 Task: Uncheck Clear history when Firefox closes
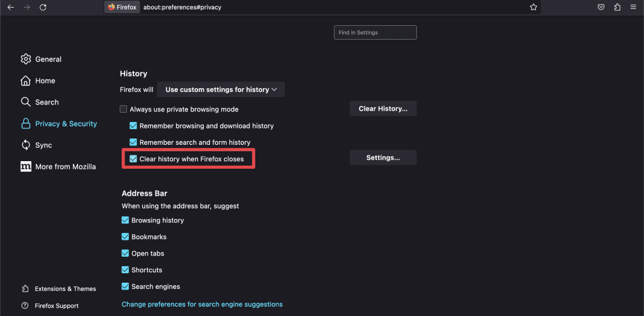[133, 159]
